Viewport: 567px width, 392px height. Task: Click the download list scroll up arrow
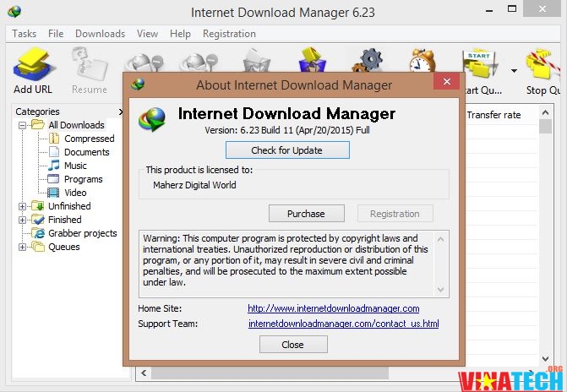tap(545, 112)
